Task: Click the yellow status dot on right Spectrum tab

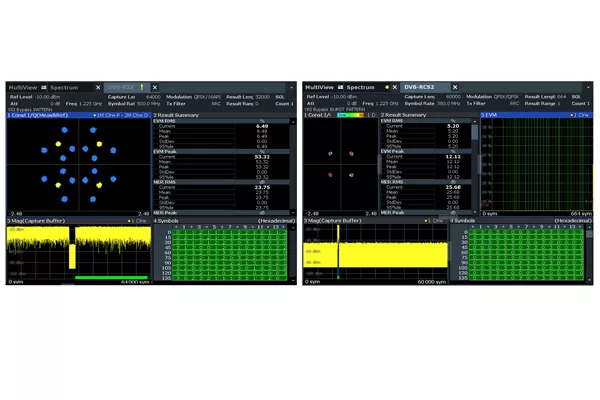Action: click(x=387, y=87)
